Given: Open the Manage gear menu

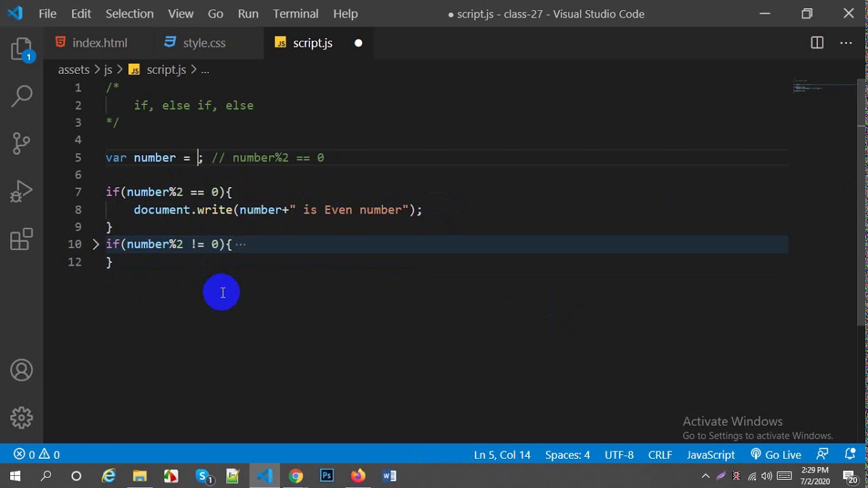Looking at the screenshot, I should (x=22, y=417).
